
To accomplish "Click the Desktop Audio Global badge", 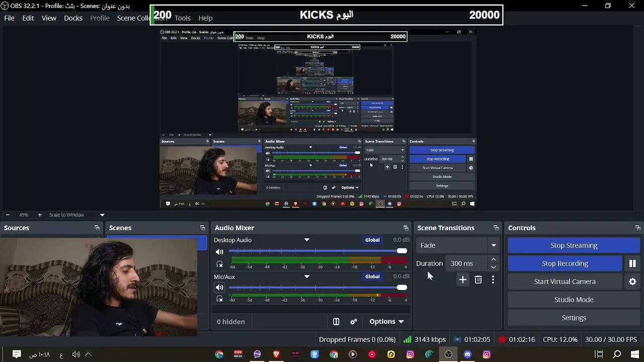I will (x=372, y=240).
